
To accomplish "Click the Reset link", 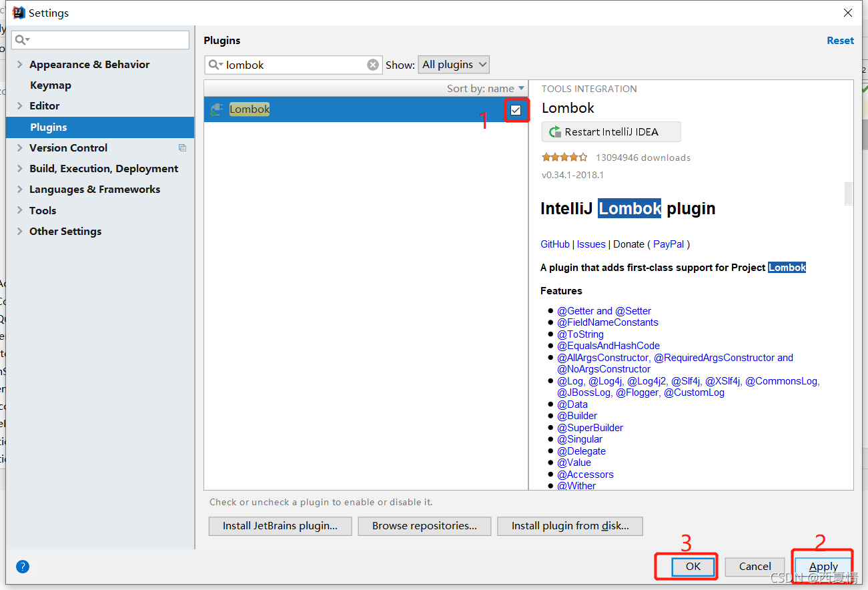I will [x=840, y=41].
